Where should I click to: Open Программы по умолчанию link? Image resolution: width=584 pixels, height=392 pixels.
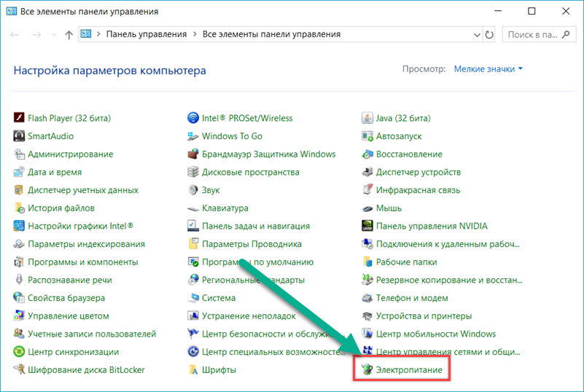tap(258, 262)
